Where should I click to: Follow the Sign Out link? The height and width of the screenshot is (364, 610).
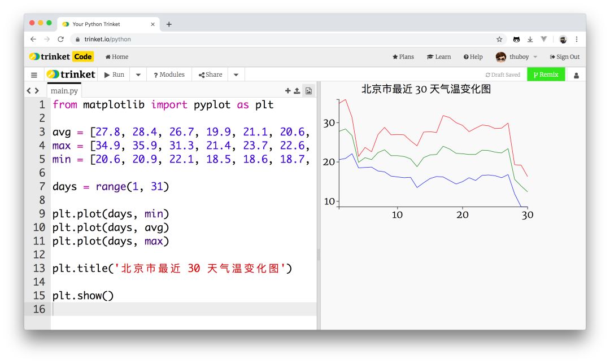564,57
